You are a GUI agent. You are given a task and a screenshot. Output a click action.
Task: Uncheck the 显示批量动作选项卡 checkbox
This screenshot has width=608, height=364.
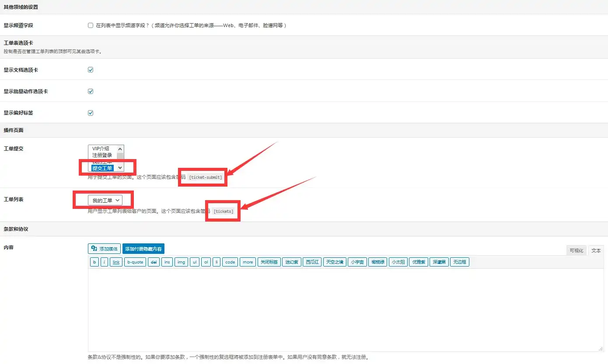91,91
